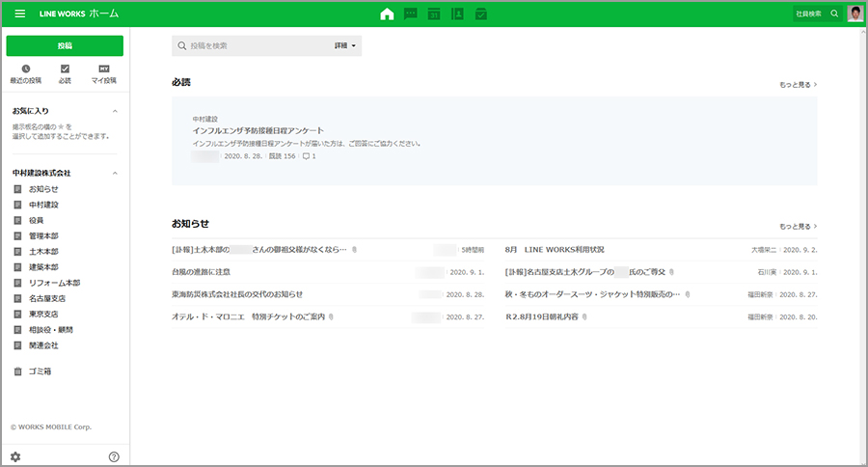This screenshot has width=868, height=467.
Task: Collapse the 中村建設株式会社 board list
Action: pos(115,173)
